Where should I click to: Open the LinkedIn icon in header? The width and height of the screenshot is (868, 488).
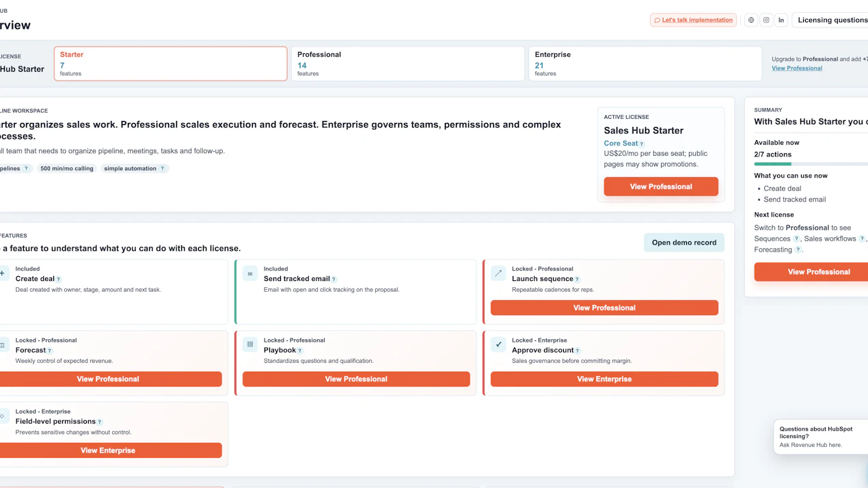pyautogui.click(x=781, y=20)
